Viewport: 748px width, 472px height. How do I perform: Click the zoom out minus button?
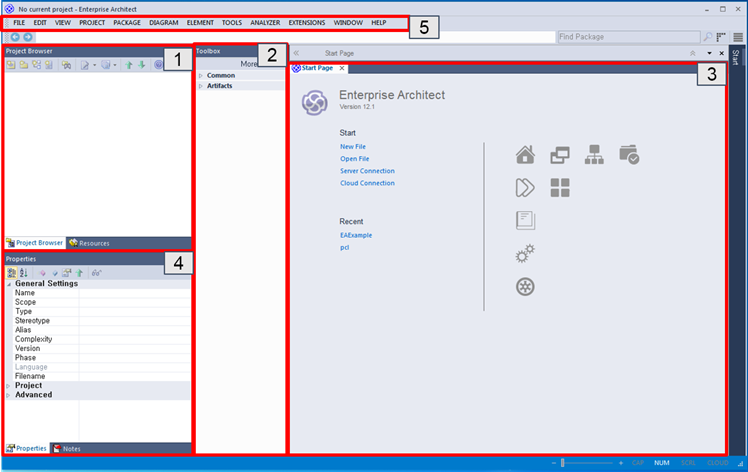click(x=553, y=463)
